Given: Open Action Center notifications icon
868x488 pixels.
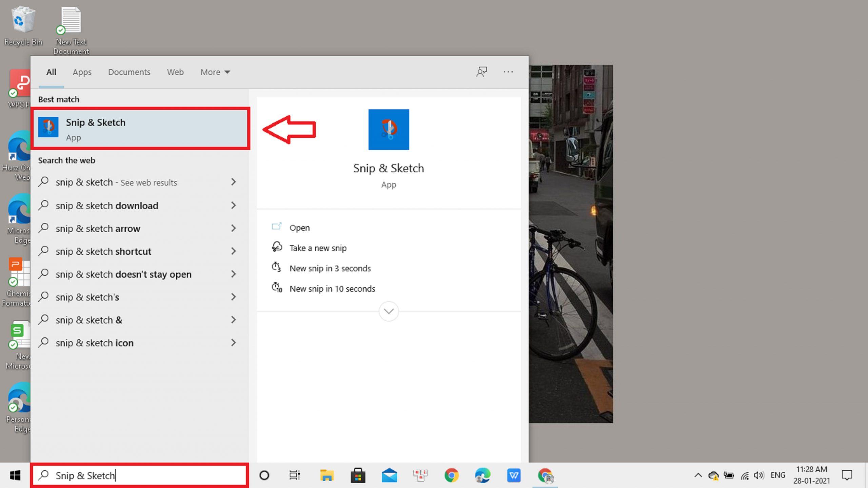Looking at the screenshot, I should [x=847, y=475].
